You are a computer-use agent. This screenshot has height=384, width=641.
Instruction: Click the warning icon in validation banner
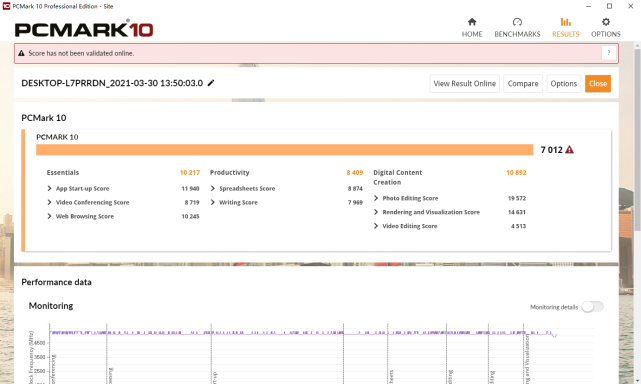tap(21, 53)
